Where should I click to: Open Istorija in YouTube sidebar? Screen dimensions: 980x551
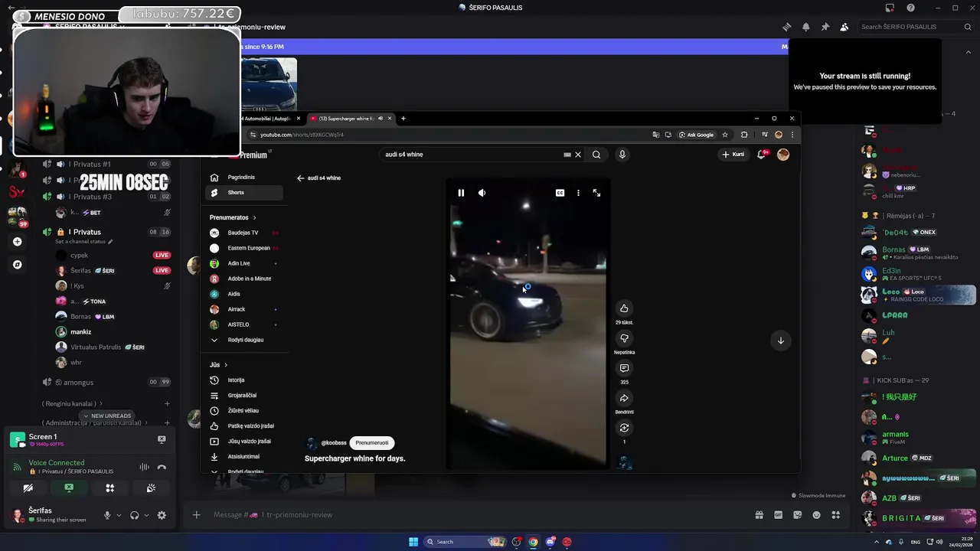click(244, 380)
